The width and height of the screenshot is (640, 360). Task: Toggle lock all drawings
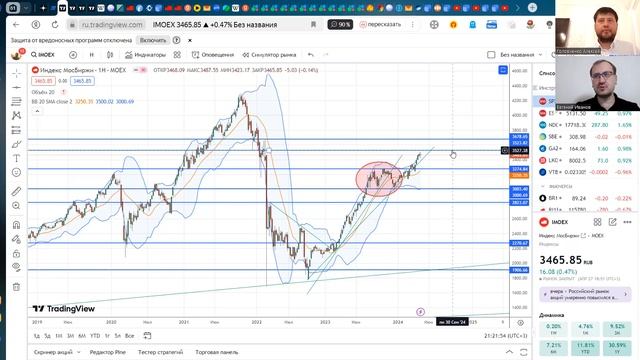[16, 254]
